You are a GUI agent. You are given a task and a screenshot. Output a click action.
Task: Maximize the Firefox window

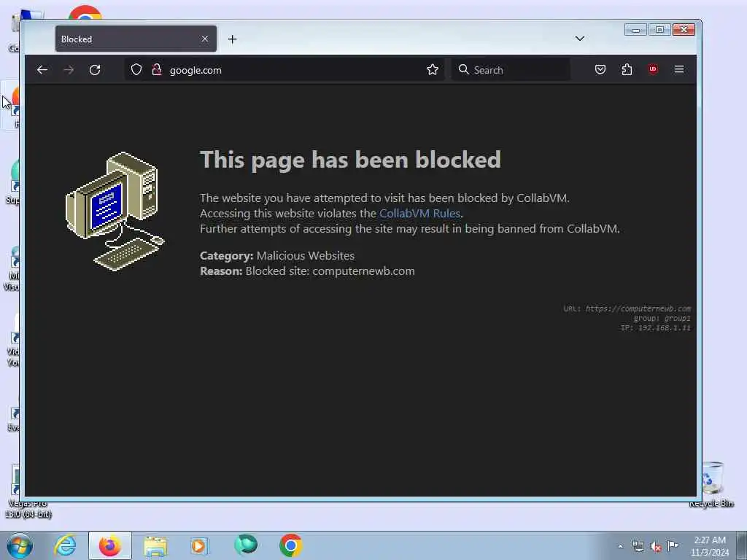point(659,30)
